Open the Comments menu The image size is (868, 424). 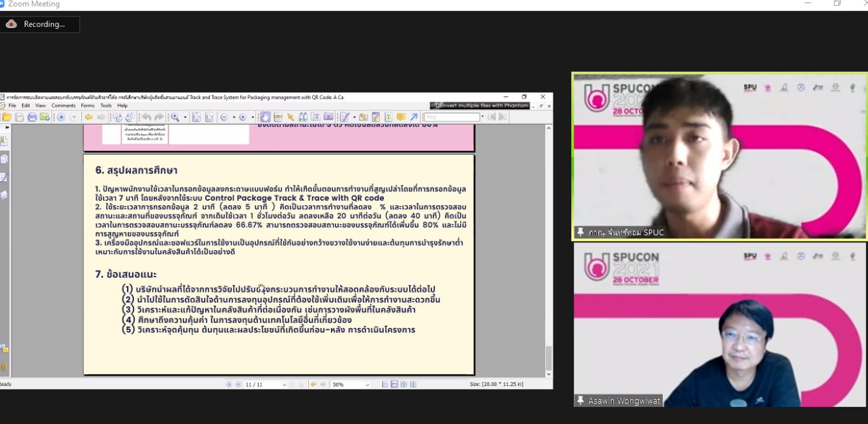pos(64,106)
